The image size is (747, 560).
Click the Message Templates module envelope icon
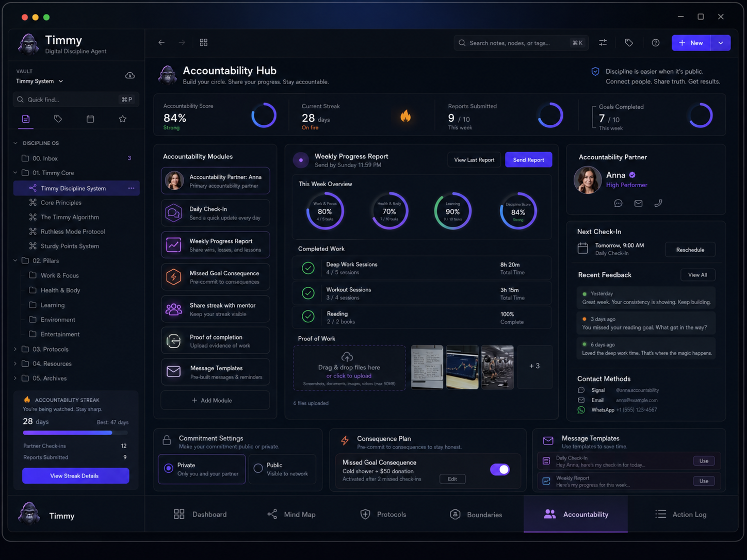(174, 372)
